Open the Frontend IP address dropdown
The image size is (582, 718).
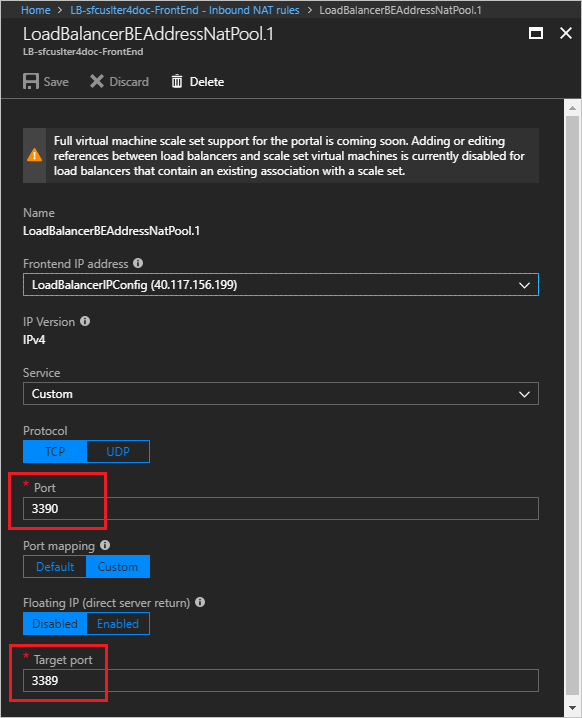click(x=281, y=285)
